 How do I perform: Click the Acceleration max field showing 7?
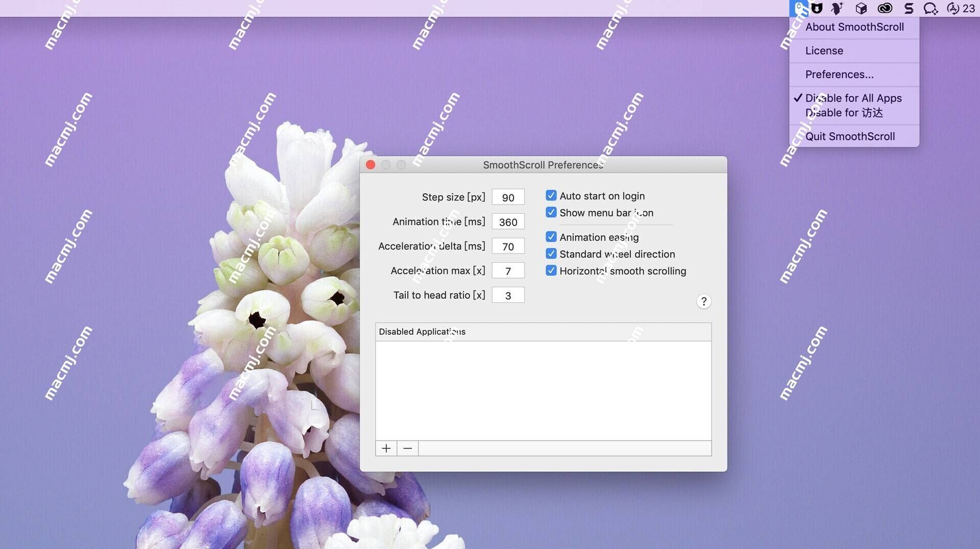(x=508, y=271)
